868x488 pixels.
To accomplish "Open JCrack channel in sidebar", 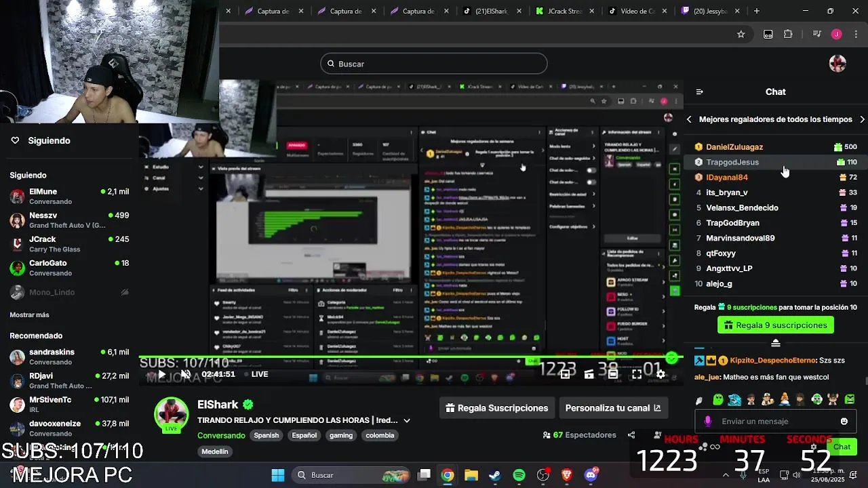I will click(68, 244).
